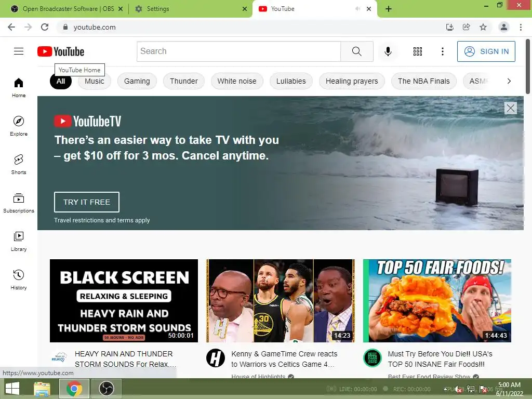Open Shorts in the sidebar
This screenshot has width=532, height=399.
pyautogui.click(x=19, y=165)
